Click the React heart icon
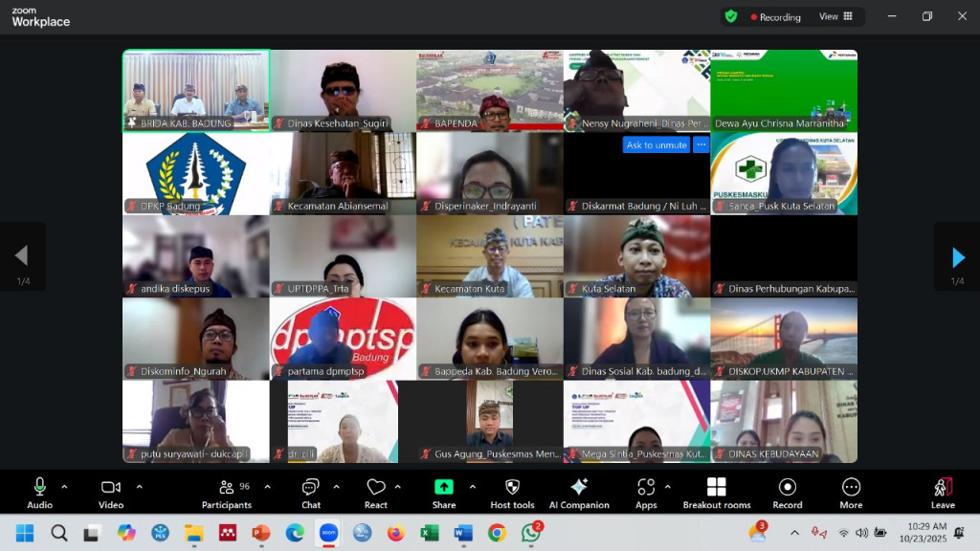The width and height of the screenshot is (980, 551). pos(376,493)
